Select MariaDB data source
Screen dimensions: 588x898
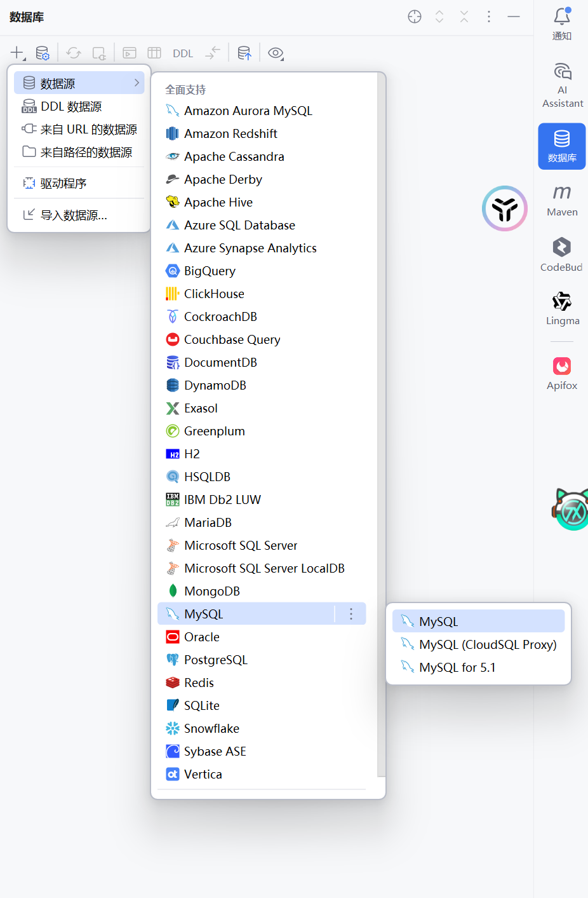tap(262, 522)
